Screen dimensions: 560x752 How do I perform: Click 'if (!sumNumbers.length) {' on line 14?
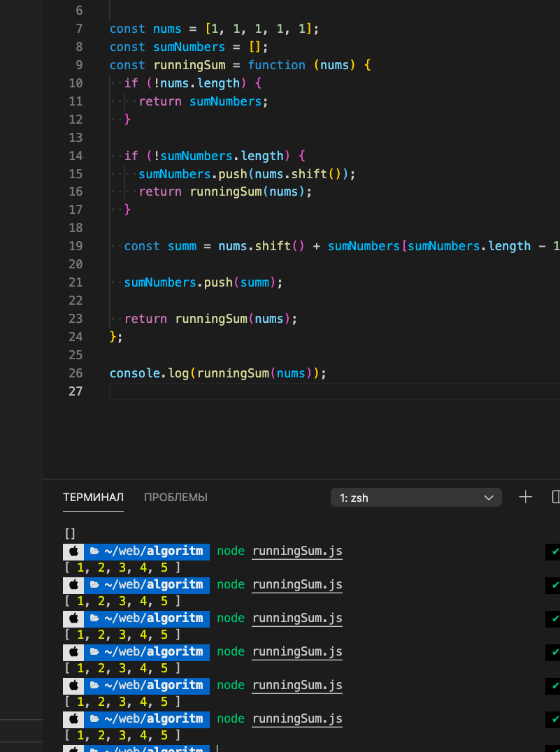[215, 156]
